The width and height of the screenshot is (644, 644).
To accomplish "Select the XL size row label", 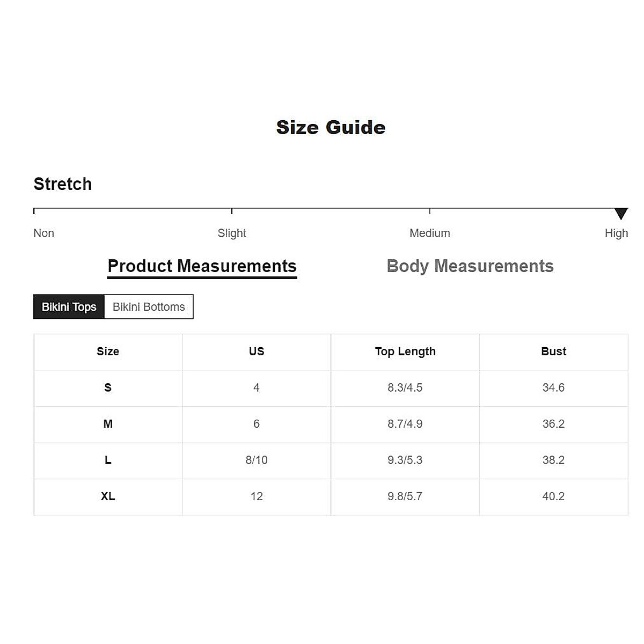I will pos(108,496).
